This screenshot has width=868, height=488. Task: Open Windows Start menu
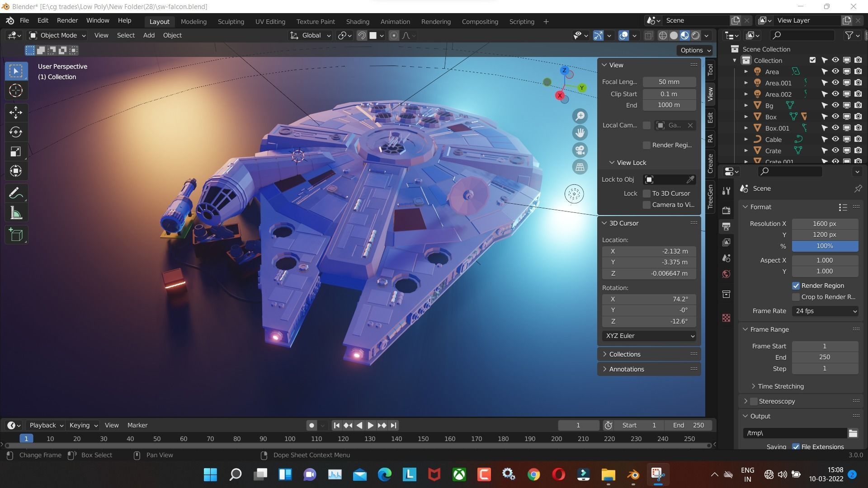point(210,474)
